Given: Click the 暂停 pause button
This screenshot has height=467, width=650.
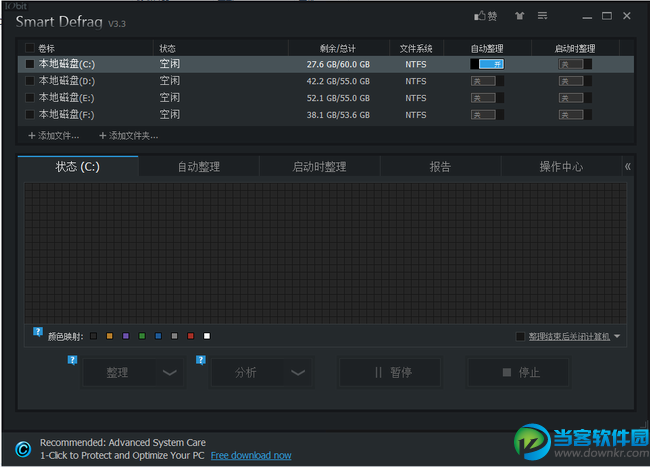Looking at the screenshot, I should tap(390, 373).
